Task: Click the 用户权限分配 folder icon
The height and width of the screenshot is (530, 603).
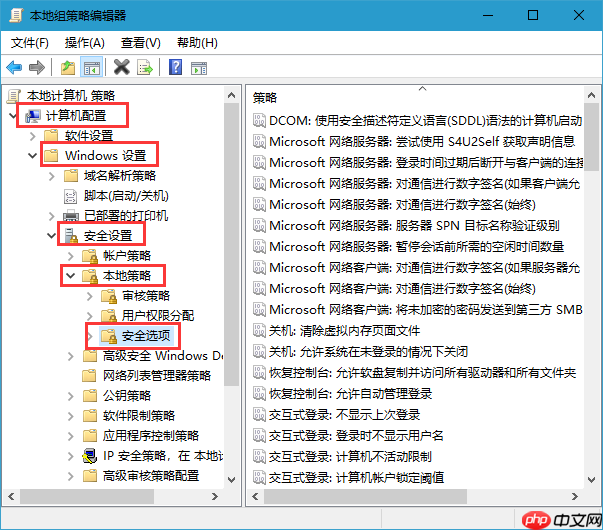Action: [x=109, y=316]
